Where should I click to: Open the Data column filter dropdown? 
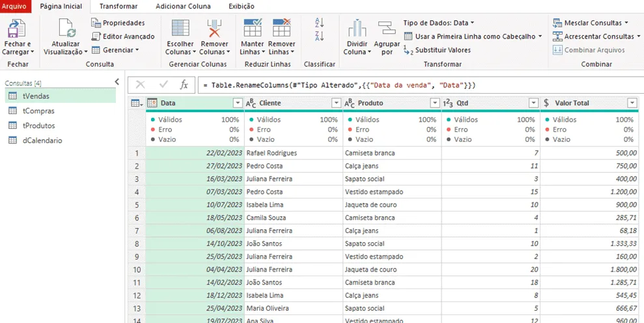click(x=238, y=103)
